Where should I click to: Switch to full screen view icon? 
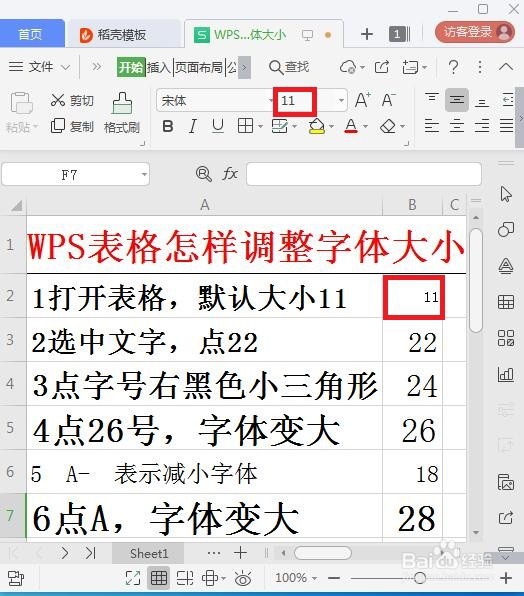click(133, 578)
